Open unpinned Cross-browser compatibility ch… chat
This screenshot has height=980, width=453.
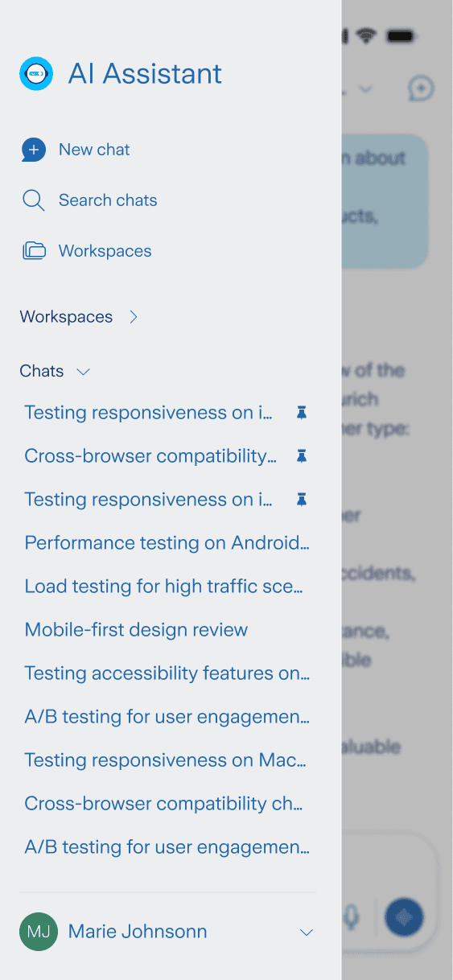pos(164,804)
